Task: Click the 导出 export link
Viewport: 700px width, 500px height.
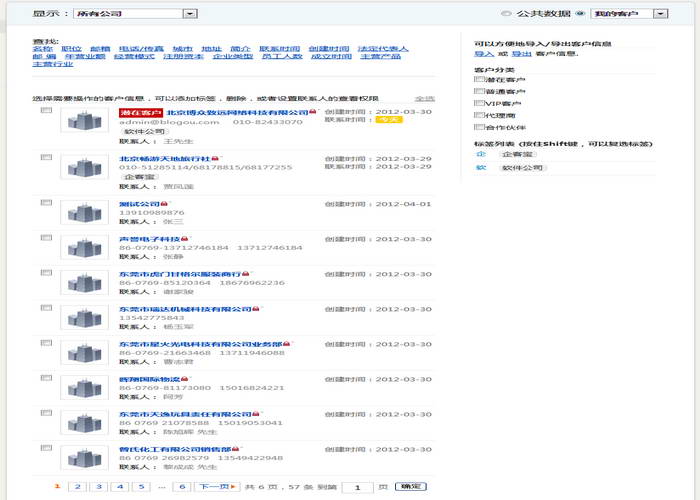Action: [521, 54]
